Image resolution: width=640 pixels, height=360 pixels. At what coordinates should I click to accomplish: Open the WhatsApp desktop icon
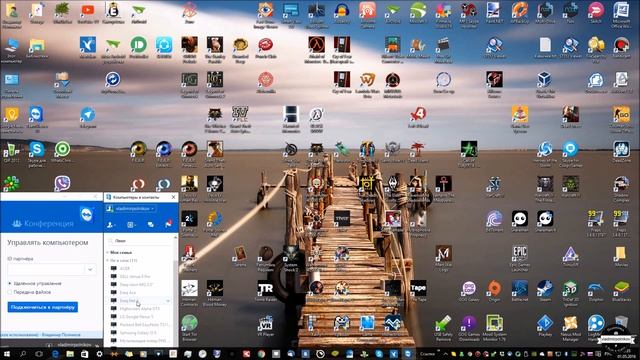point(62,152)
